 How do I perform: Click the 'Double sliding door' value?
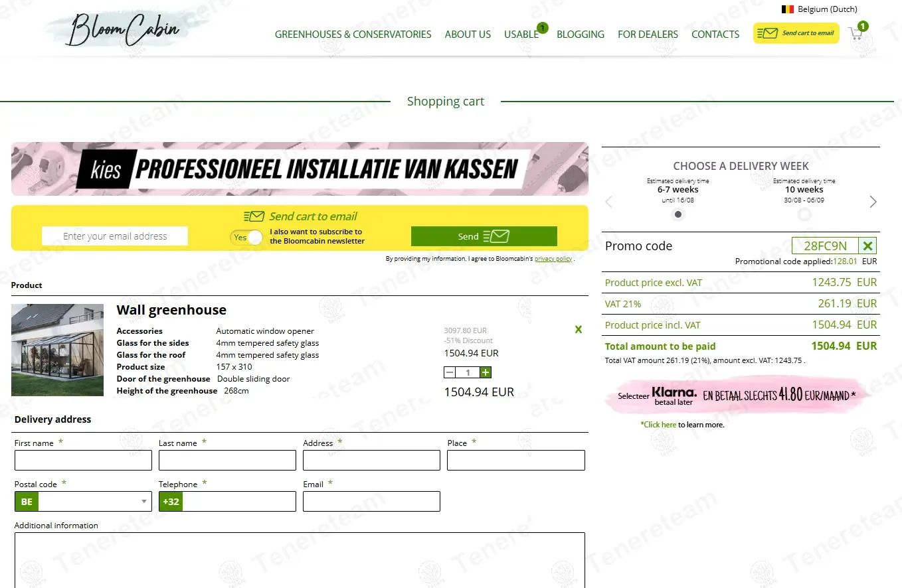(x=254, y=379)
